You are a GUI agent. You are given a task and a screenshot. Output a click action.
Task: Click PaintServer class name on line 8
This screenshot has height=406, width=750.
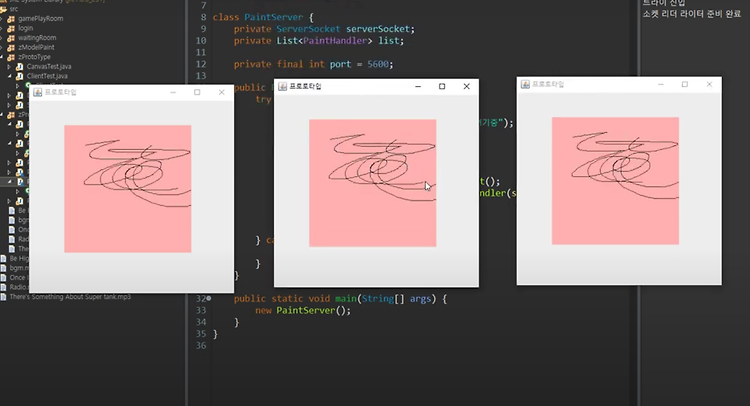(x=273, y=17)
